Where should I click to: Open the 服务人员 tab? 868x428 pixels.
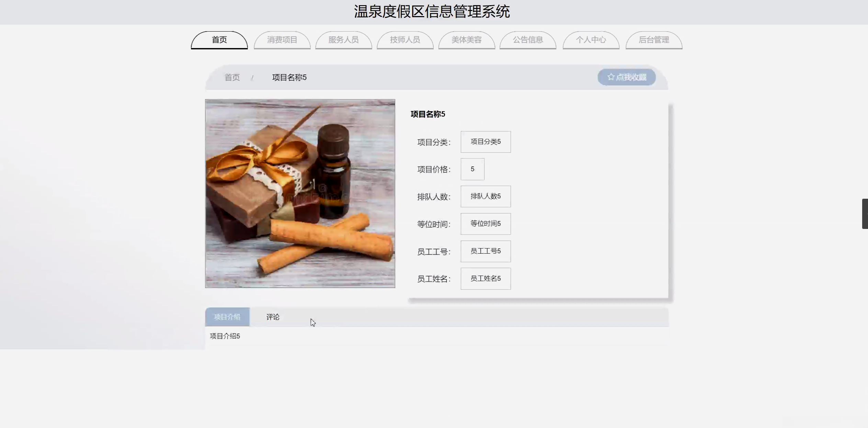pyautogui.click(x=343, y=40)
